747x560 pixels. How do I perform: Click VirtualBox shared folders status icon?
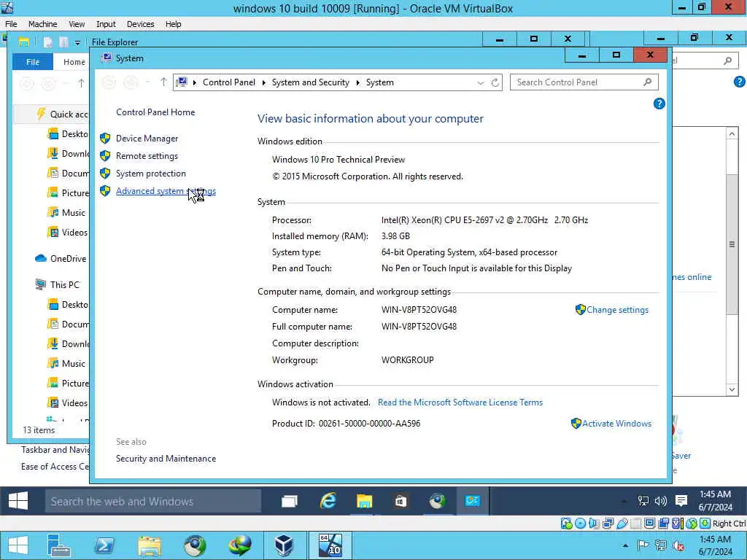[x=635, y=524]
